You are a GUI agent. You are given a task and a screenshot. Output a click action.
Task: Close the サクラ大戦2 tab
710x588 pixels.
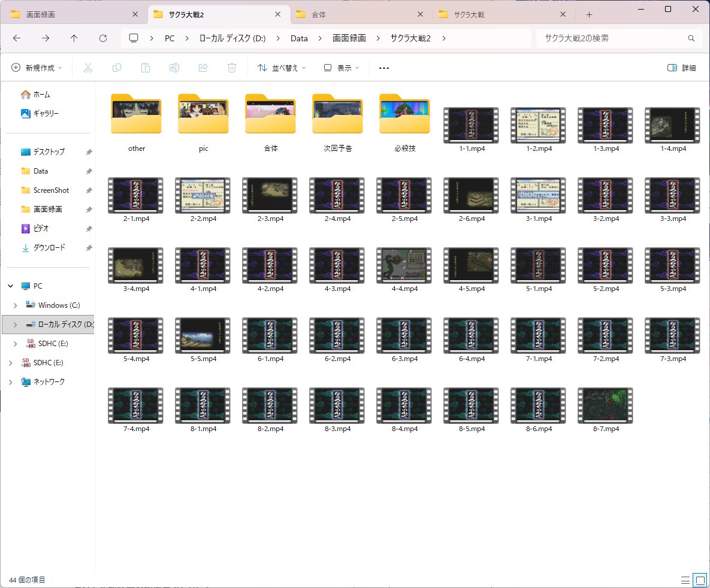[x=277, y=14]
